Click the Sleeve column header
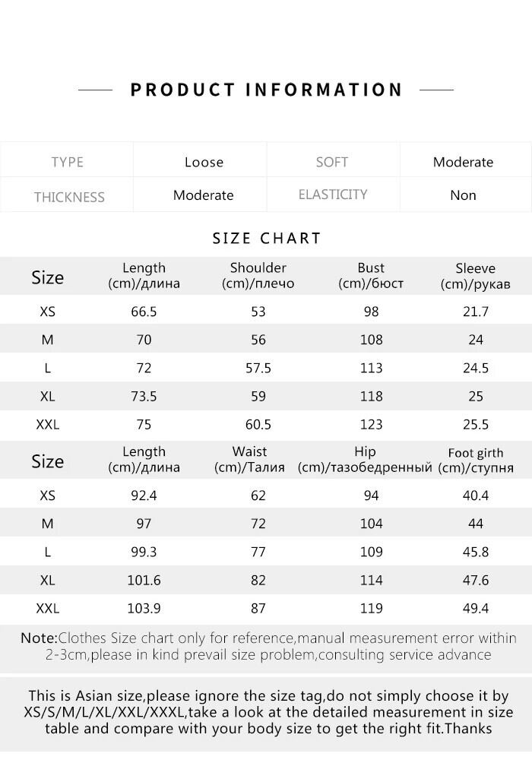Viewport: 532px width, 763px height. pos(475,276)
